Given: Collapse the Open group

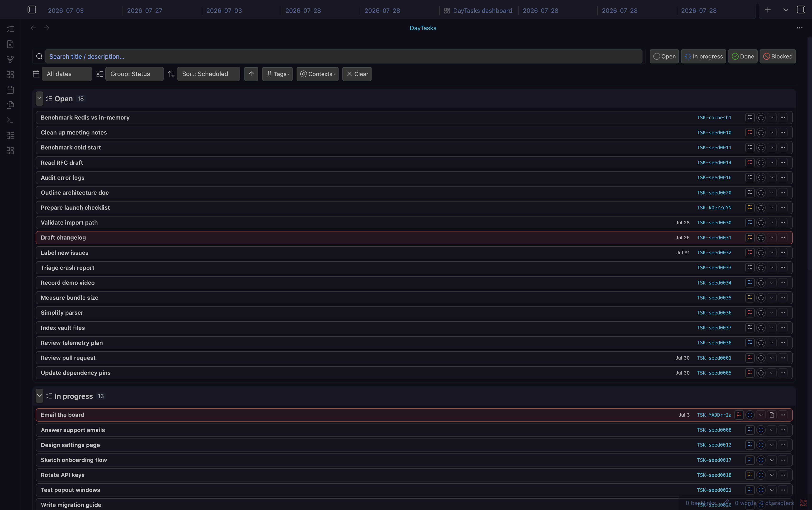Looking at the screenshot, I should 39,98.
